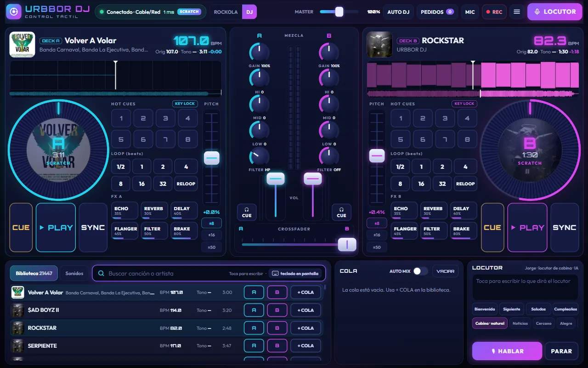Open the hamburger menu in the top bar
This screenshot has width=588, height=368.
517,12
